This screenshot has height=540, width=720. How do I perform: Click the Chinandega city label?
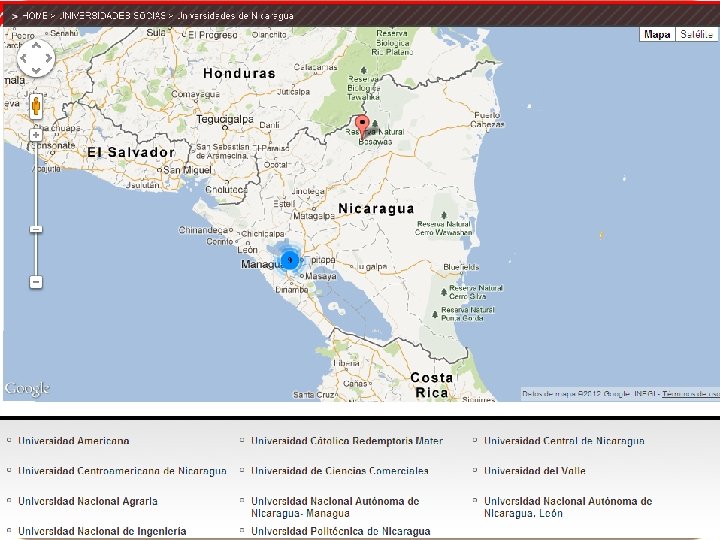point(203,230)
